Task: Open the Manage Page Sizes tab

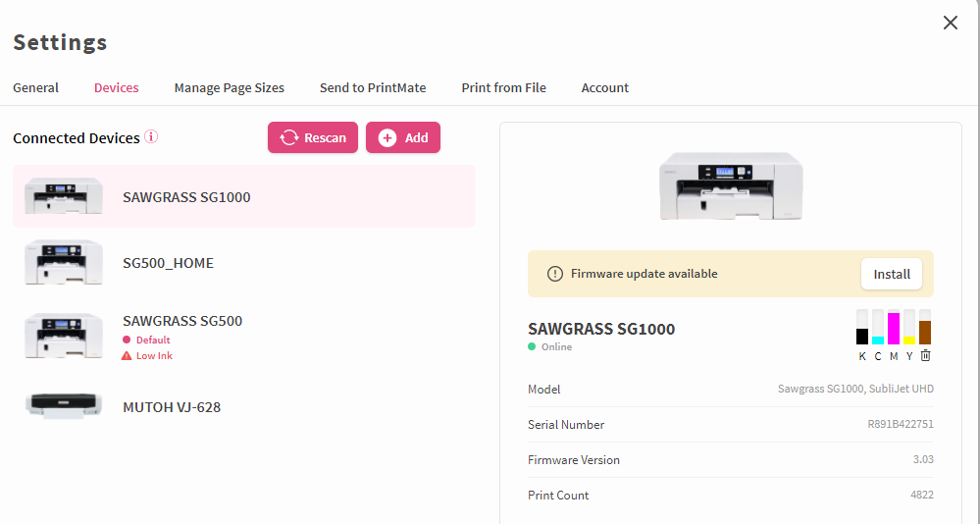Action: 230,87
